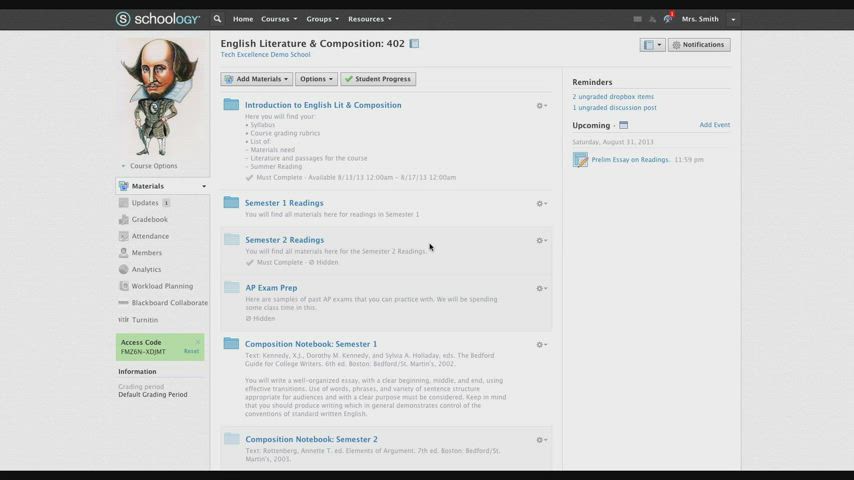Click the Add Event link
The width and height of the screenshot is (854, 480).
tap(714, 125)
